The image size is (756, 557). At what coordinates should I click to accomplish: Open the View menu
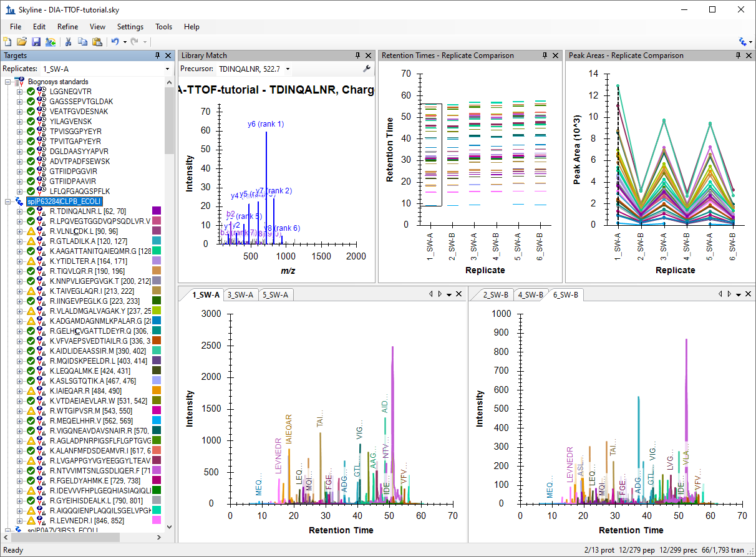tap(98, 27)
